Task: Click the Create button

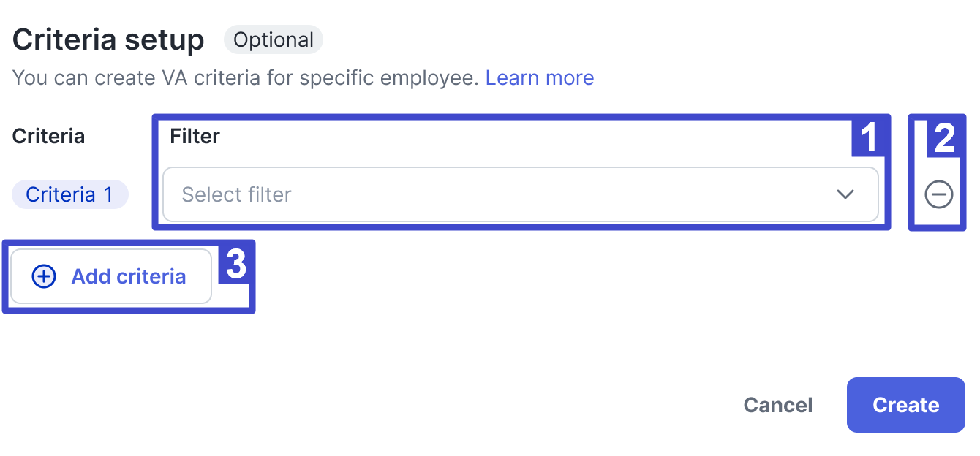Action: (x=906, y=405)
